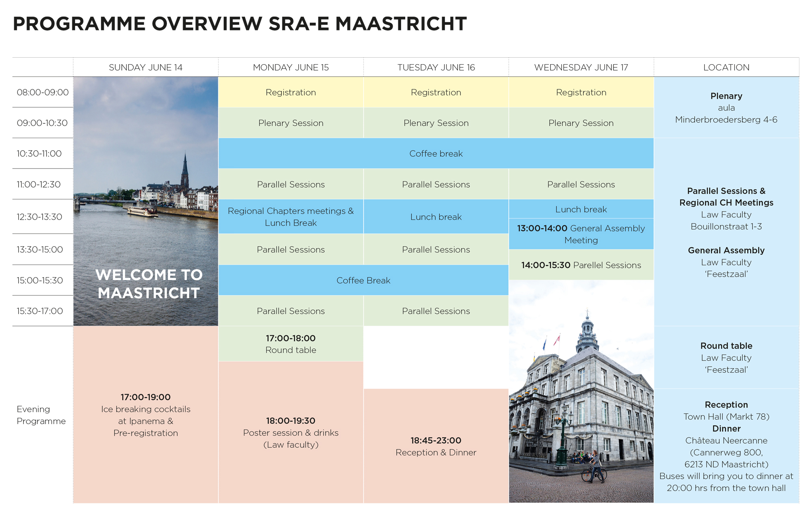Screen dimensions: 812x516
Task: Click Wednesday's Lunch break cell
Action: pyautogui.click(x=581, y=209)
